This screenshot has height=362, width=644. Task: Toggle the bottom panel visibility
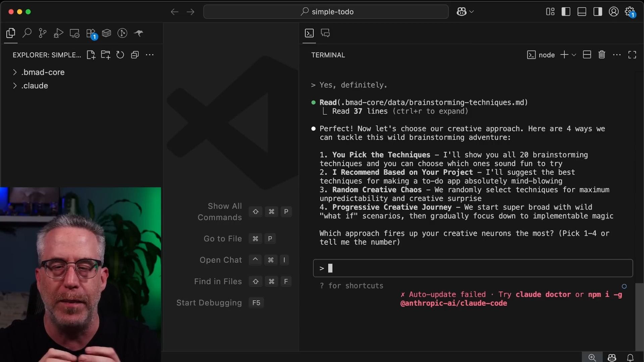coord(582,12)
